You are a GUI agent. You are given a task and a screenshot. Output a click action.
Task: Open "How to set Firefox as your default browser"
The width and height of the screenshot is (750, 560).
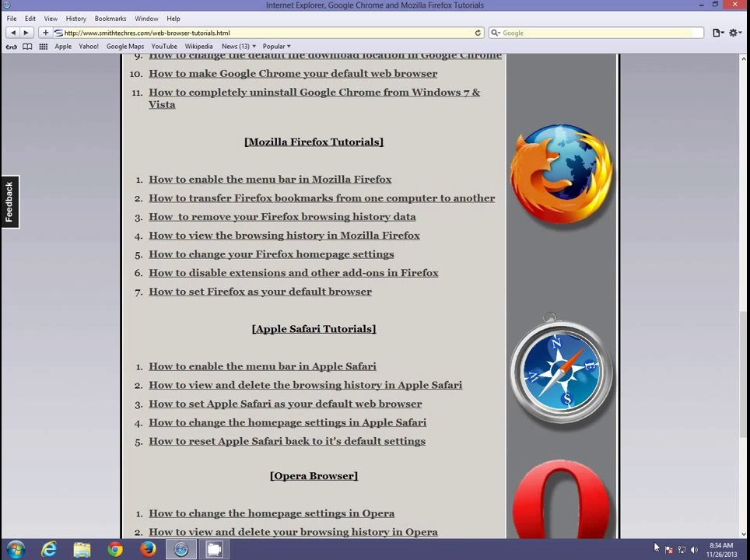[260, 291]
